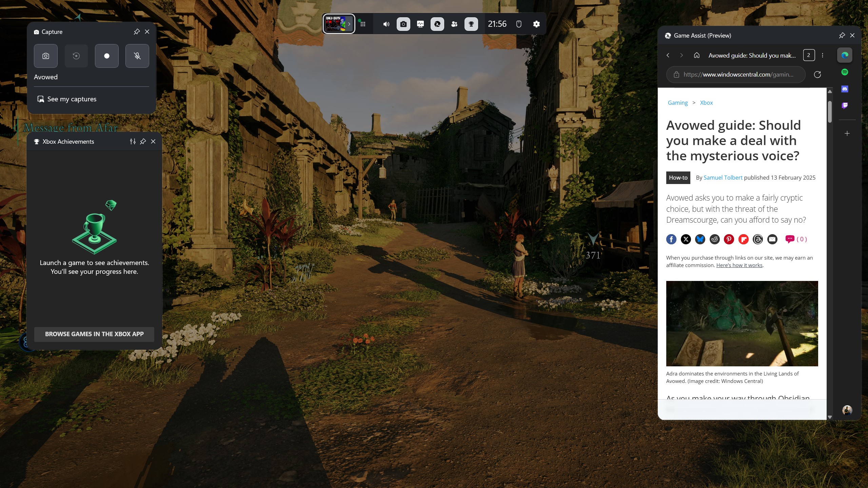Click BROWSE GAMES IN THE XBOX APP button
The image size is (868, 488).
click(x=94, y=334)
